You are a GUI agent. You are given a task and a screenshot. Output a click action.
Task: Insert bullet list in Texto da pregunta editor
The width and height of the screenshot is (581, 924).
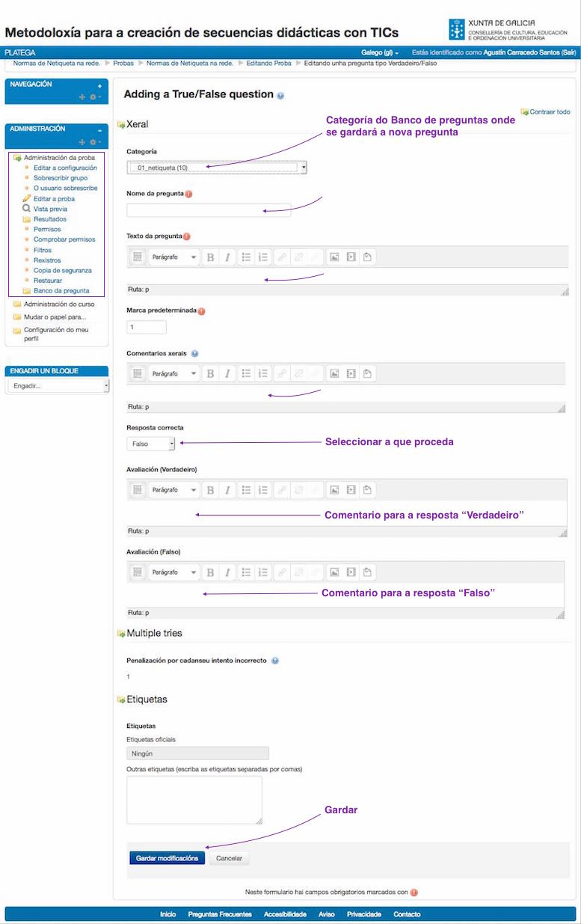click(246, 257)
